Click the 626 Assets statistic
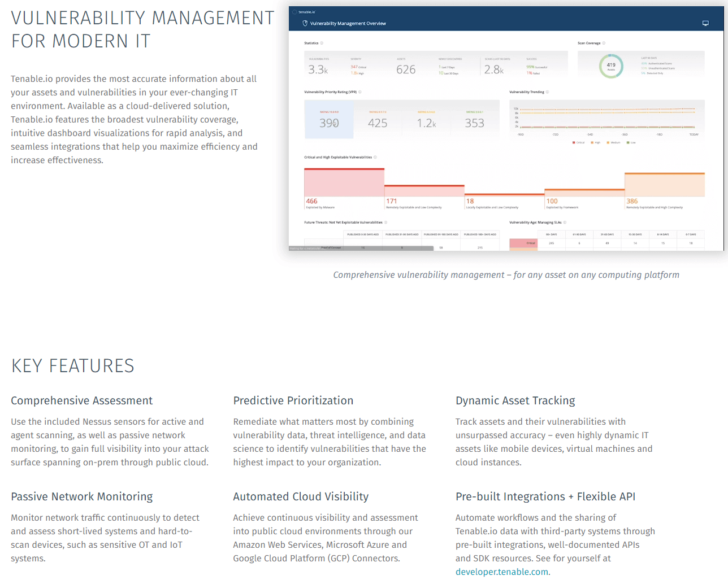Image resolution: width=728 pixels, height=580 pixels. [x=406, y=69]
